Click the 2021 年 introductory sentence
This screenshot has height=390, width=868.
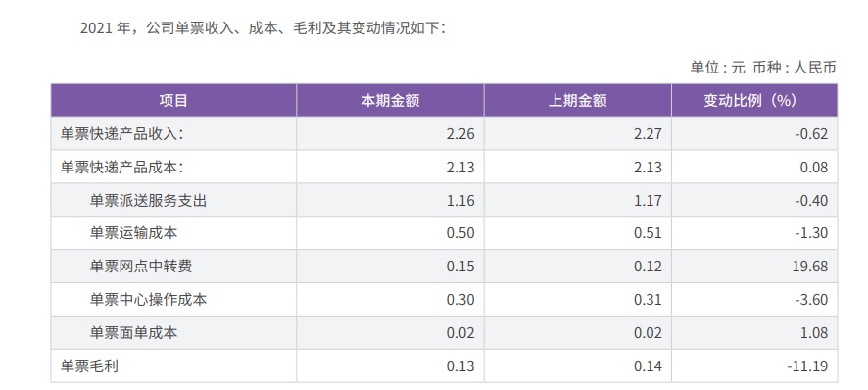(x=263, y=28)
